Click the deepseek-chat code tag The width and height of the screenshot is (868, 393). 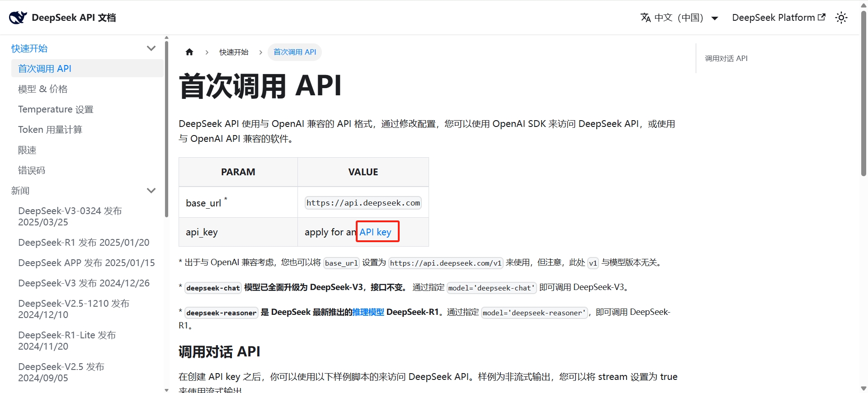213,288
